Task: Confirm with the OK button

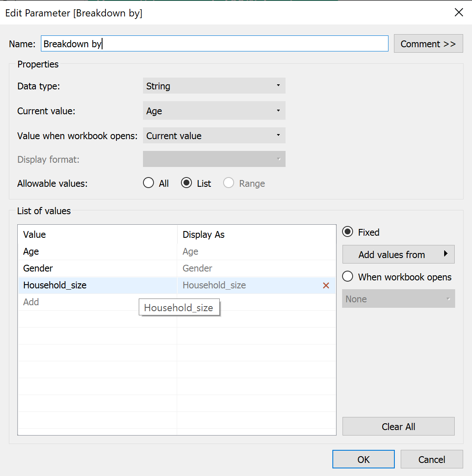Action: (x=363, y=459)
